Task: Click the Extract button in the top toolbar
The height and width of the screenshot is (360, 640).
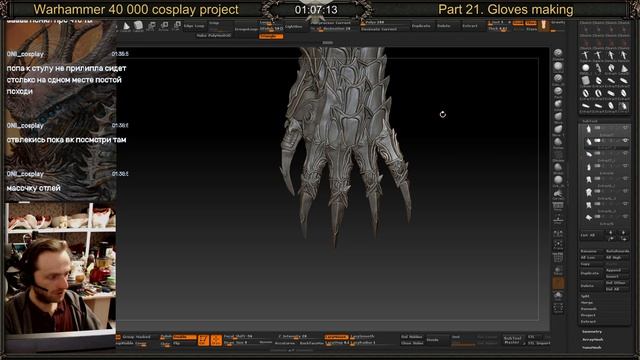Action: 469,26
